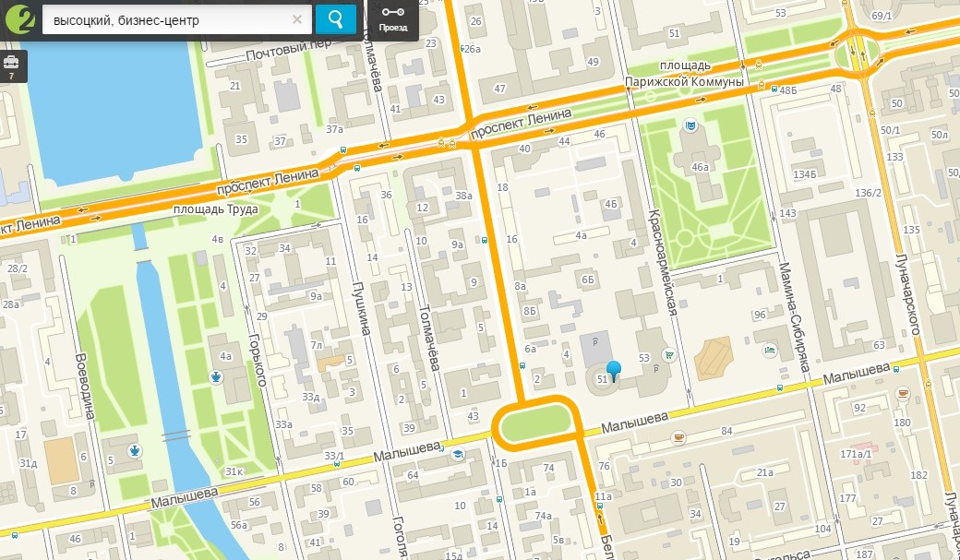The width and height of the screenshot is (960, 560).
Task: Clear the search field with X
Action: tap(297, 19)
